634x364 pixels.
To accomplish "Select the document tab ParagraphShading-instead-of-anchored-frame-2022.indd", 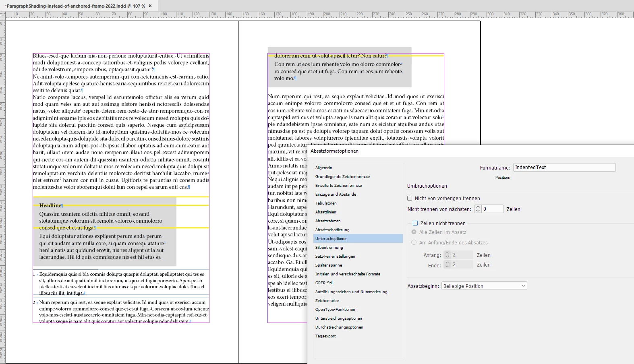I will coord(75,6).
